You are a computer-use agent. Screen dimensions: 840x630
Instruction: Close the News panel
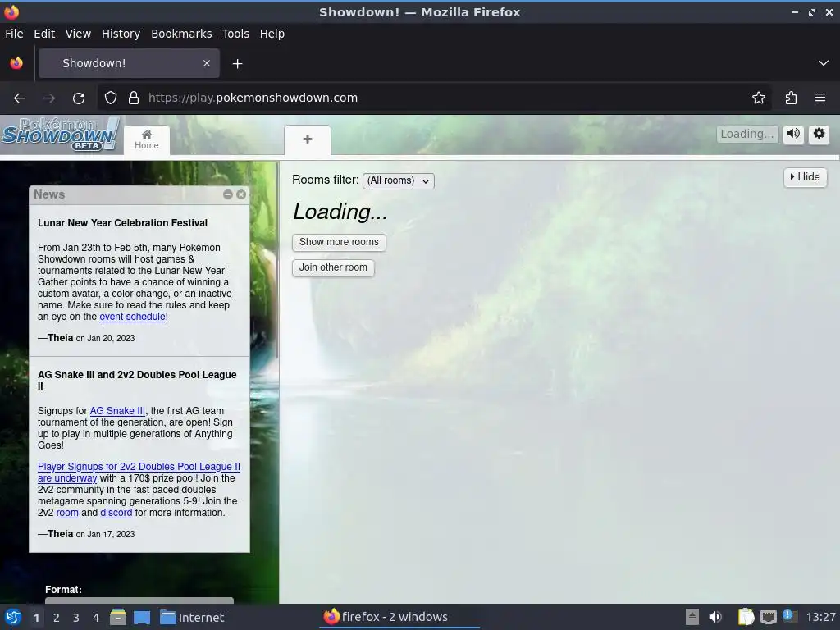point(241,194)
